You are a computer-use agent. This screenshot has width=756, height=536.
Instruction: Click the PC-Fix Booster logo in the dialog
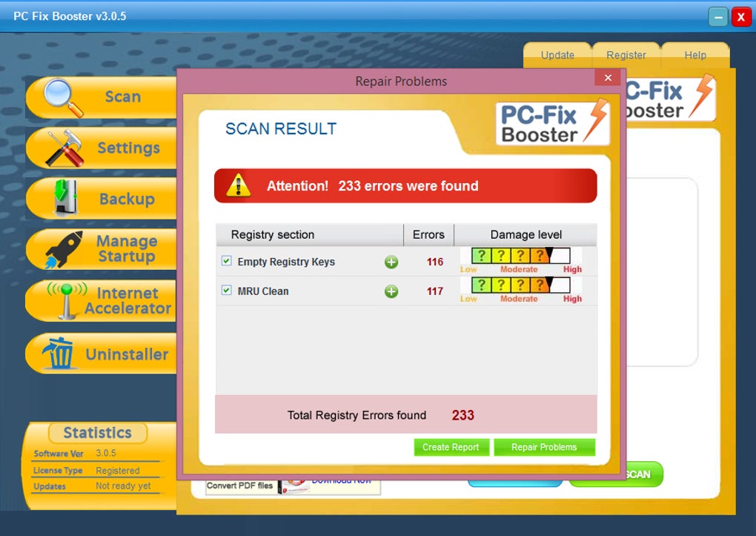(552, 124)
